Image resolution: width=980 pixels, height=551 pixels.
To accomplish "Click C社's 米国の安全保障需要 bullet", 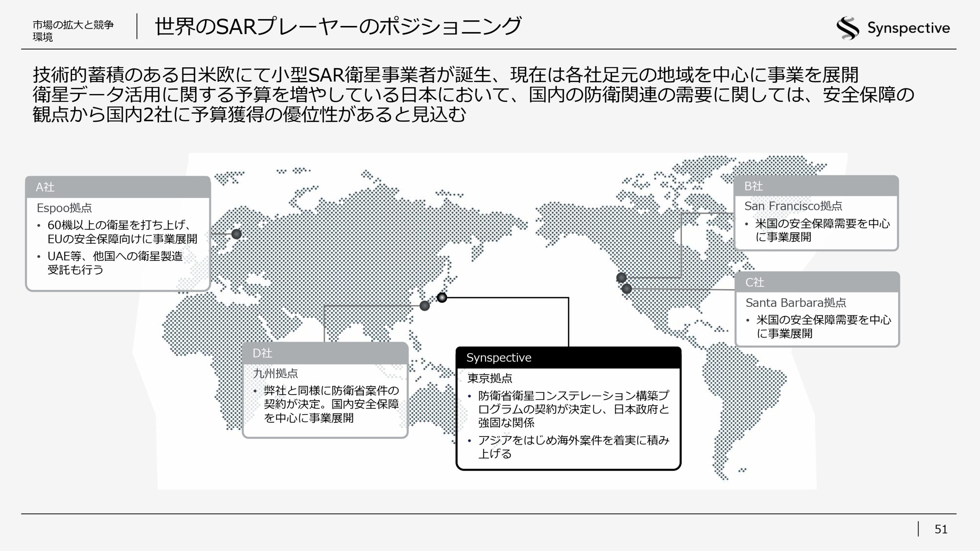I will pyautogui.click(x=819, y=327).
